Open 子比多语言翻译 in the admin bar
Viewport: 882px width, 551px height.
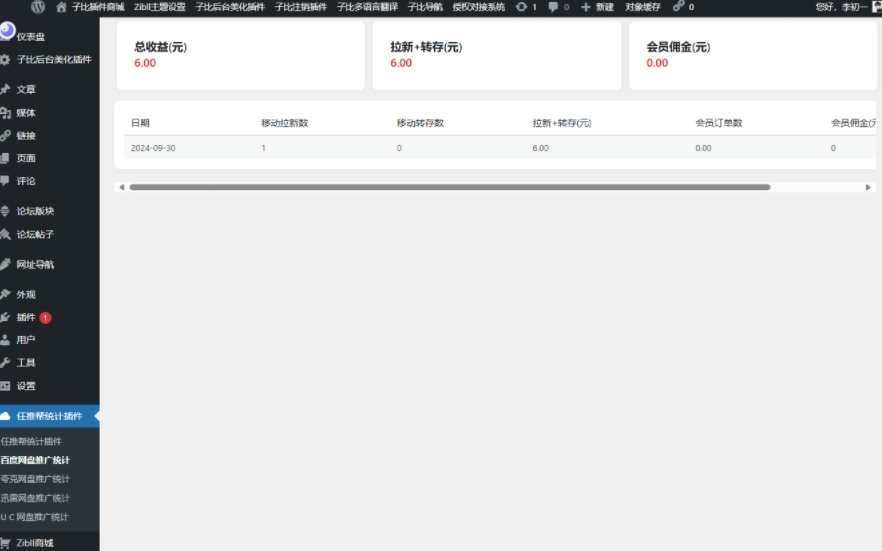(x=367, y=7)
